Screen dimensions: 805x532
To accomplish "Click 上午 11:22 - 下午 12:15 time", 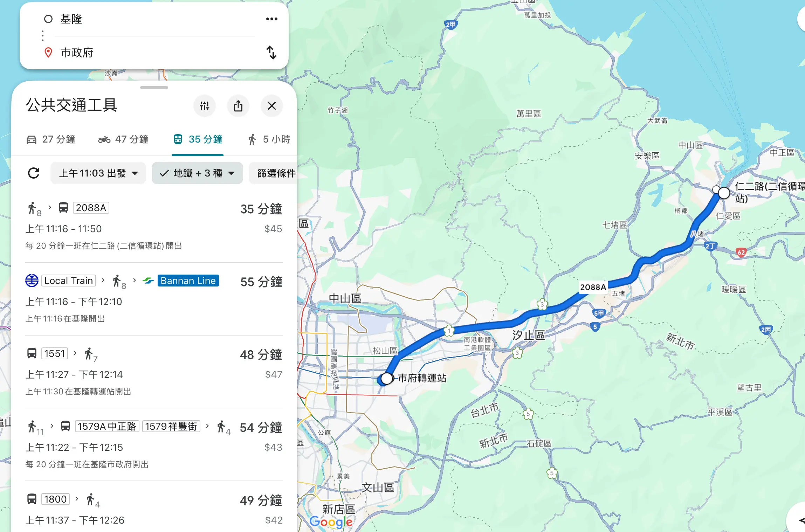I will pyautogui.click(x=74, y=447).
